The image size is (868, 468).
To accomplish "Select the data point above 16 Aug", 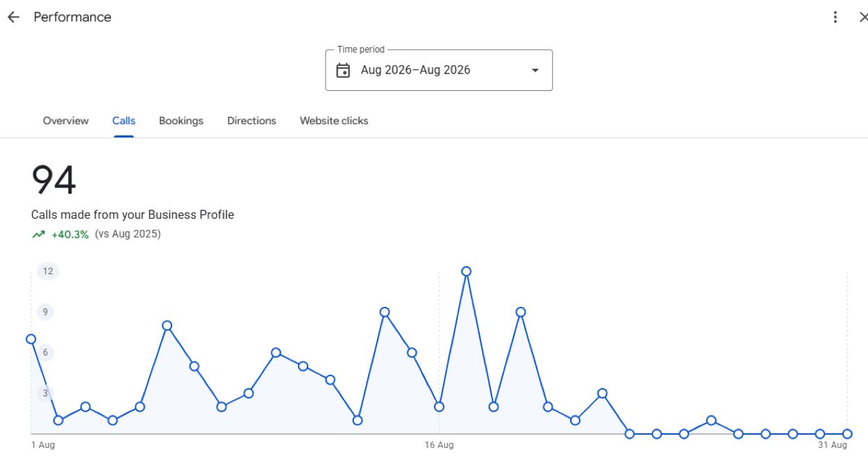I will pos(440,407).
